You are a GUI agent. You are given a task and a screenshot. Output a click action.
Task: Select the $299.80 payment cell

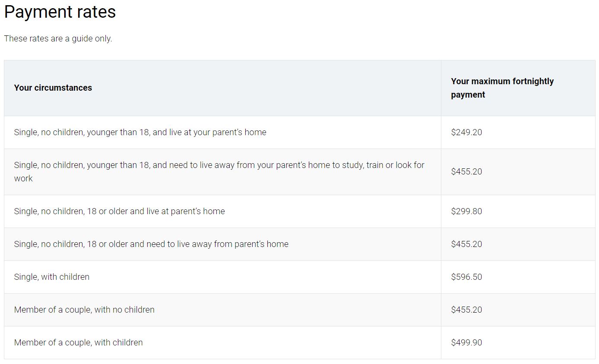click(x=466, y=211)
